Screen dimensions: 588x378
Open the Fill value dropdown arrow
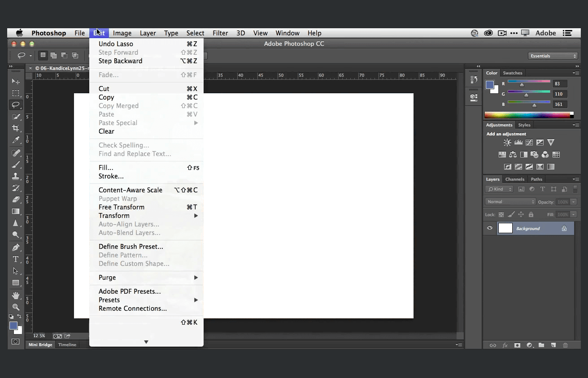574,215
